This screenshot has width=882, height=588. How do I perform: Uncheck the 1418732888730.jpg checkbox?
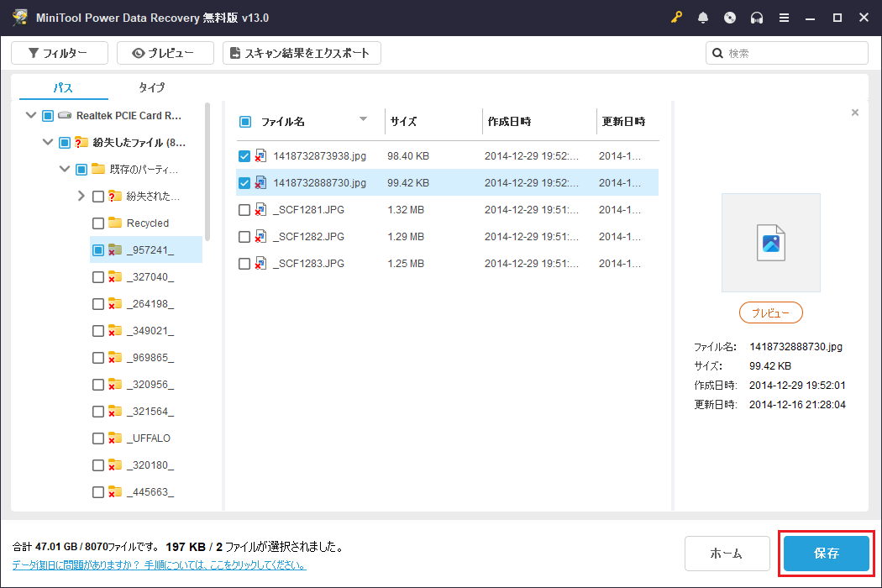click(x=244, y=183)
